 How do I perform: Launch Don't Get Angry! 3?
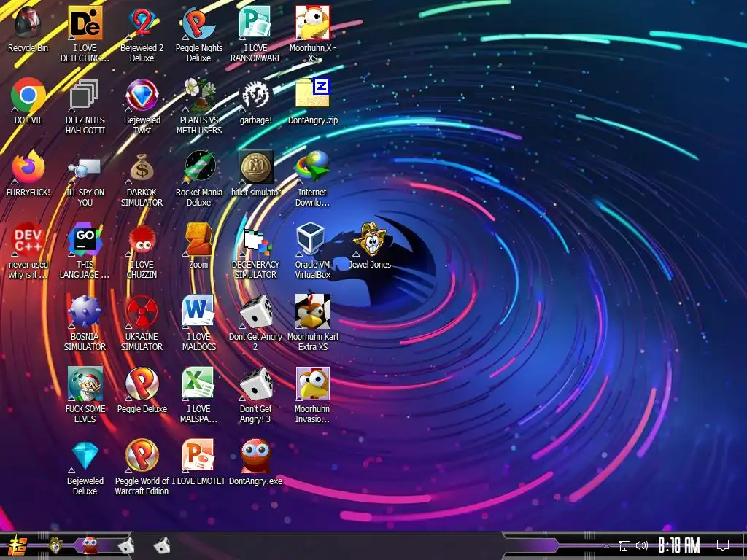[x=256, y=394]
